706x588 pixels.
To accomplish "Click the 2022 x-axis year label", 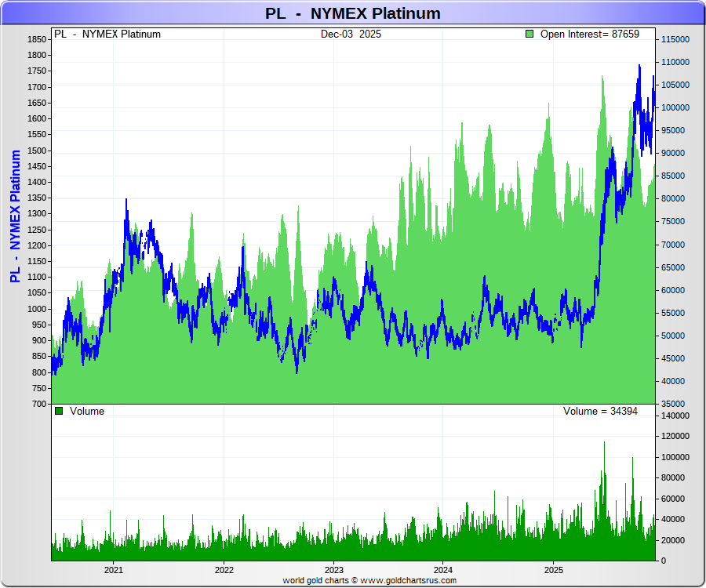I will coord(224,570).
